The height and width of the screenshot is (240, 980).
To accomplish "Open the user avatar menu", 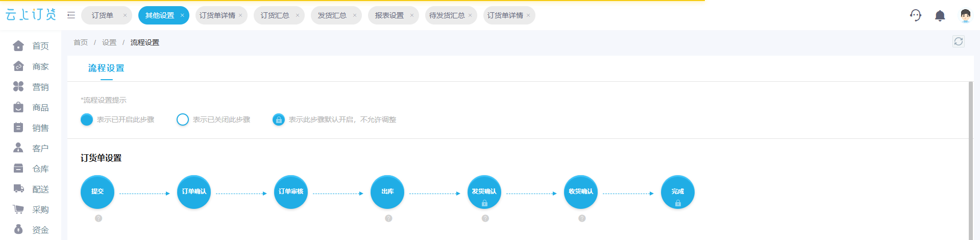I will [x=965, y=15].
